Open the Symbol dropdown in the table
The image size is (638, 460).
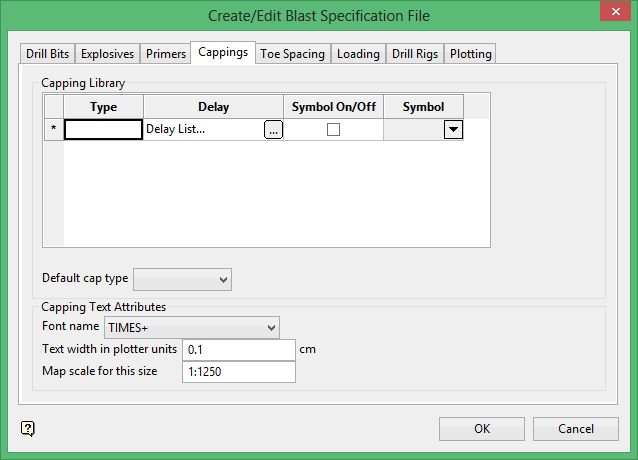click(453, 130)
